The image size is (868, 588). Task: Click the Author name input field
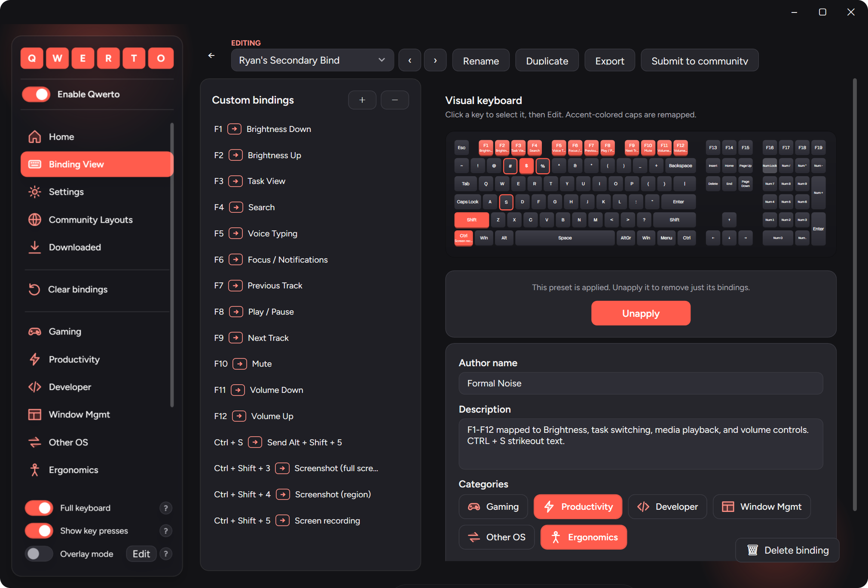pyautogui.click(x=641, y=383)
